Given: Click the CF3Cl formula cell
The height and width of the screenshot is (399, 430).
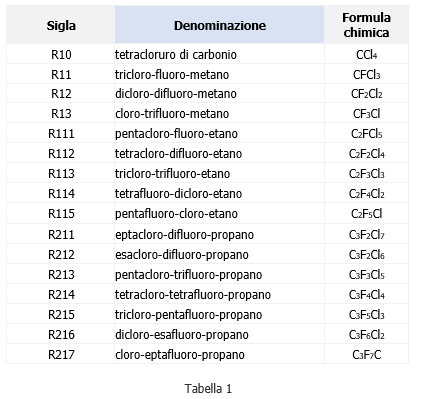Looking at the screenshot, I should pyautogui.click(x=366, y=113).
